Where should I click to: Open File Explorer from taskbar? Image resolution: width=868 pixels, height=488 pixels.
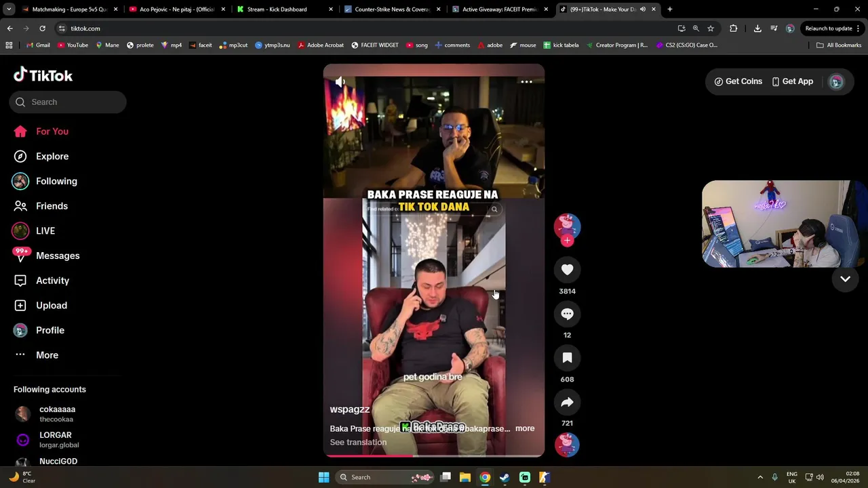tap(465, 477)
